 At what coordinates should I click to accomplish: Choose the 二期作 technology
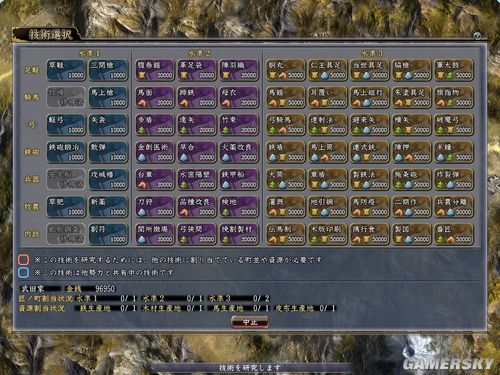[x=412, y=207]
